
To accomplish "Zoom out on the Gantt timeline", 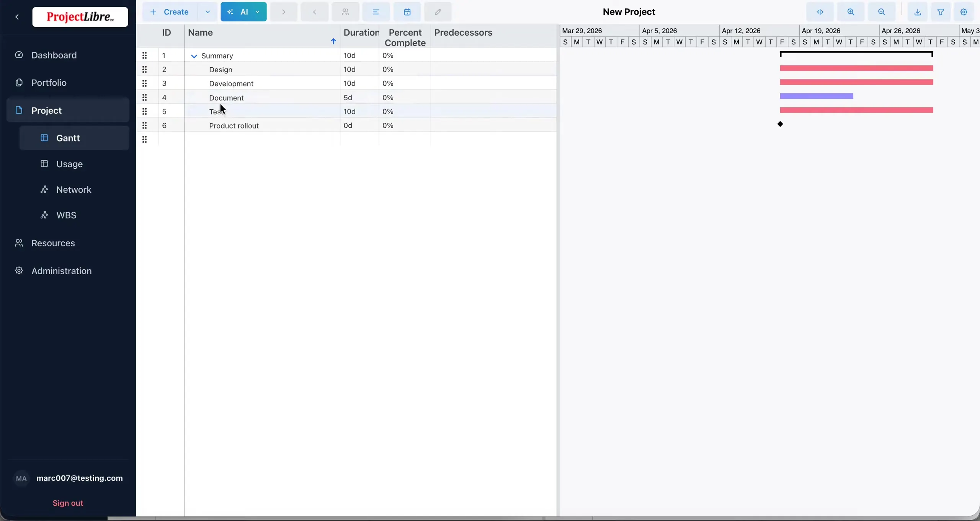I will tap(882, 12).
